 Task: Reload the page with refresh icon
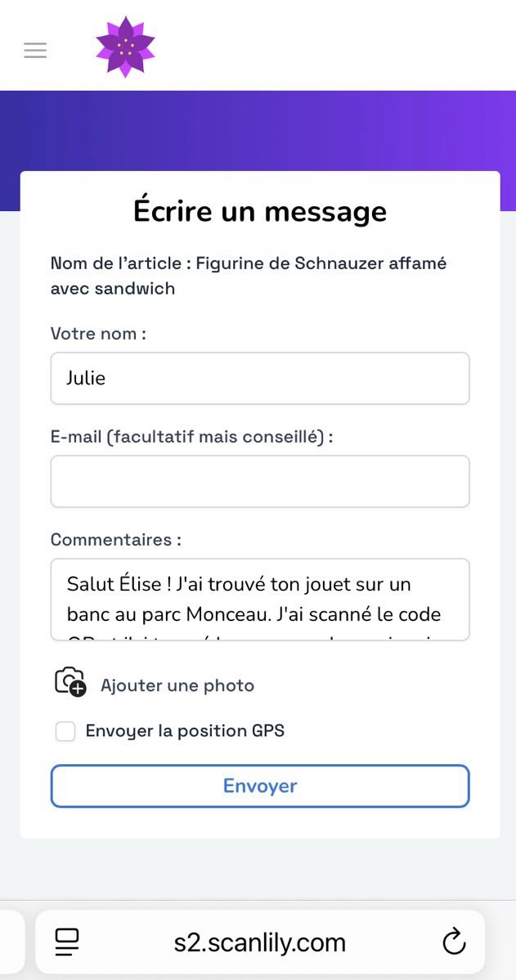(454, 942)
